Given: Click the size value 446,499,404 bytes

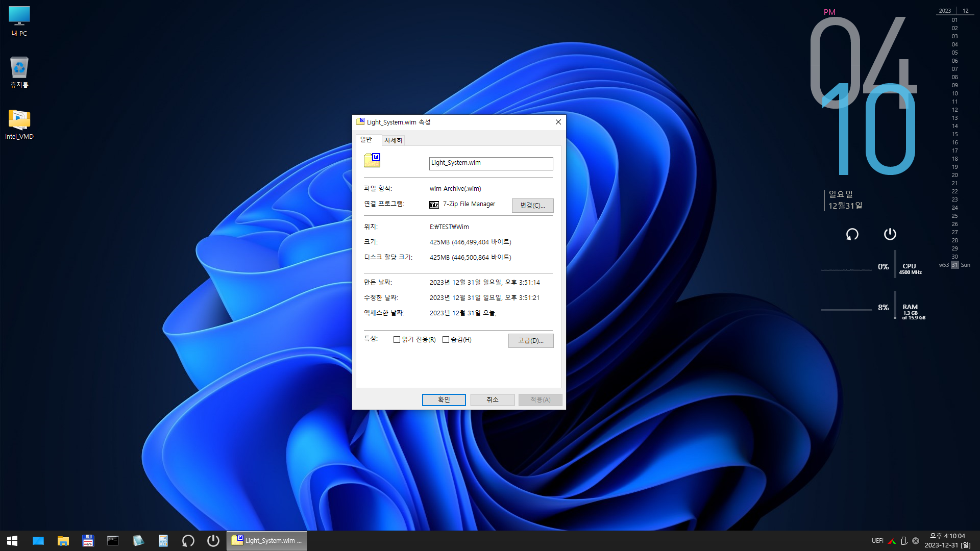Looking at the screenshot, I should point(470,242).
